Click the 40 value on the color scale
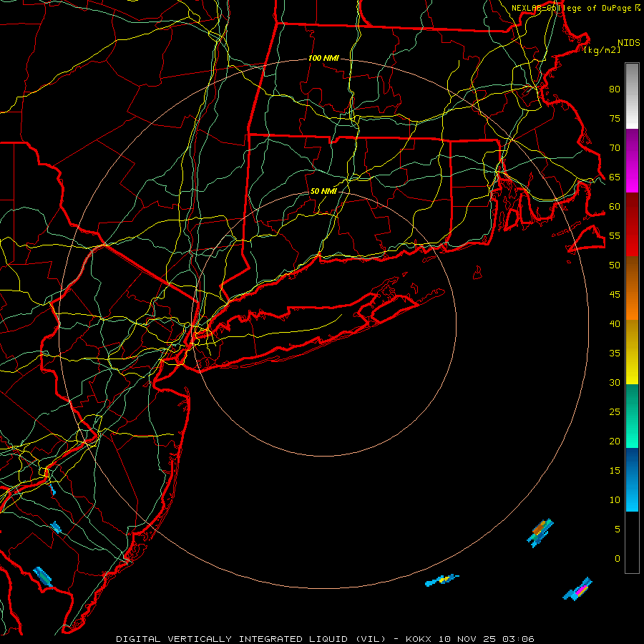This screenshot has height=644, width=644. 615,324
